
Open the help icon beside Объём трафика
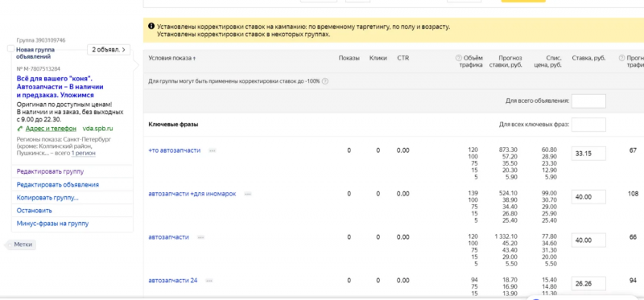(x=459, y=58)
